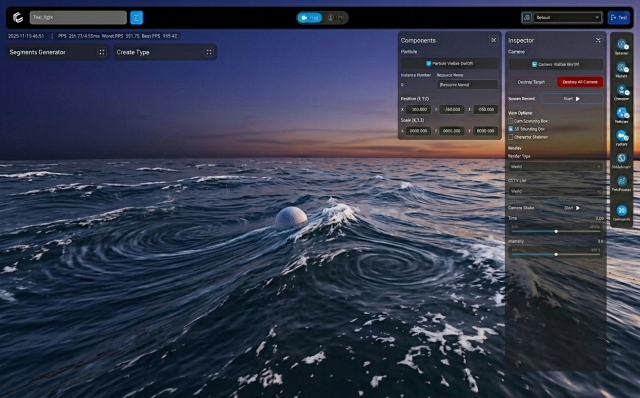Click the app logo in top bar
This screenshot has height=398, width=640.
point(18,18)
